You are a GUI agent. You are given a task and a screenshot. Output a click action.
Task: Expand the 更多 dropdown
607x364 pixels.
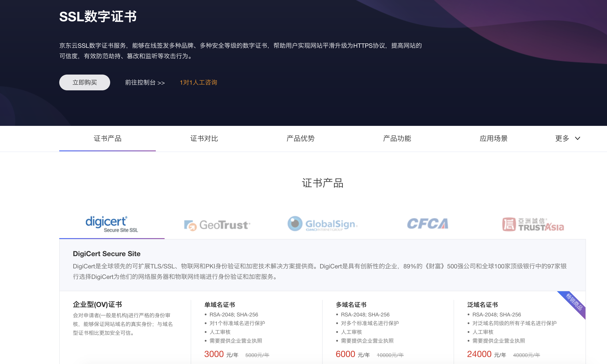click(x=567, y=139)
